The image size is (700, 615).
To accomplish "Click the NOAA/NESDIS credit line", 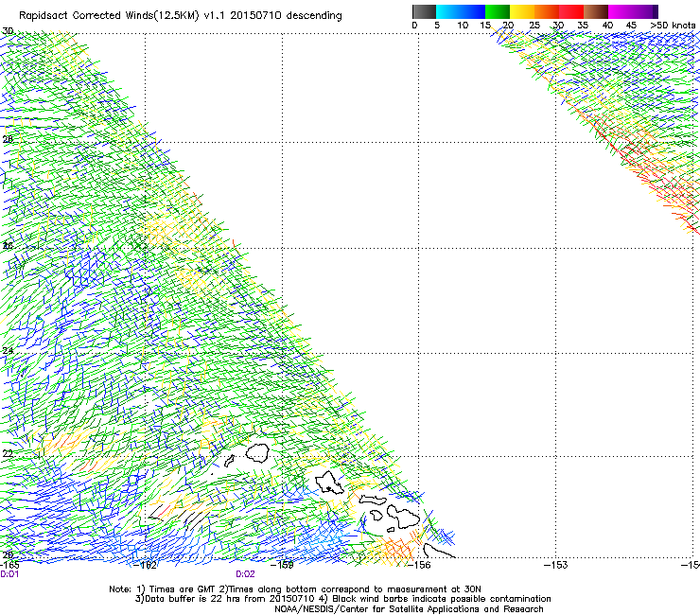I will coord(409,609).
